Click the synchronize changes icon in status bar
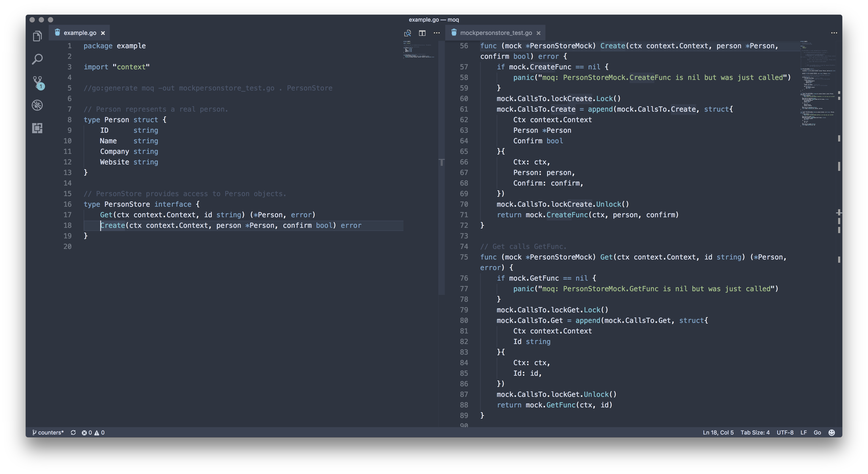Screen dimensions: 868x474 [x=73, y=433]
